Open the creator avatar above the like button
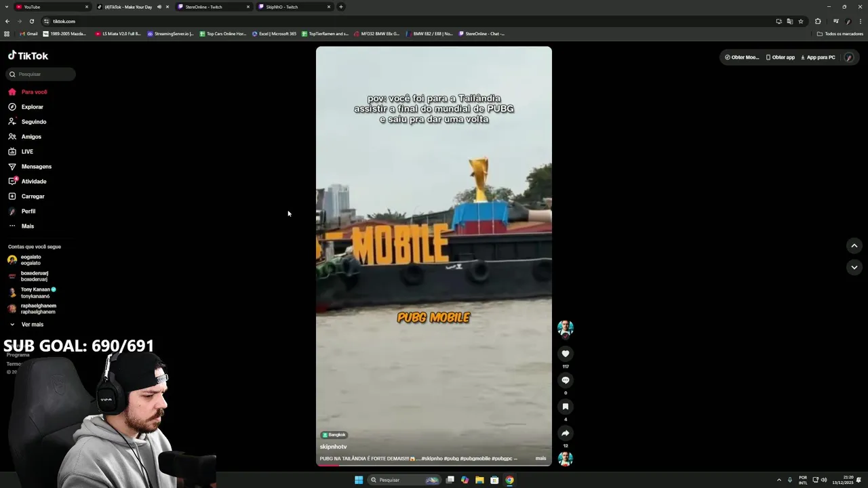Screen dimensions: 868x488 566,329
